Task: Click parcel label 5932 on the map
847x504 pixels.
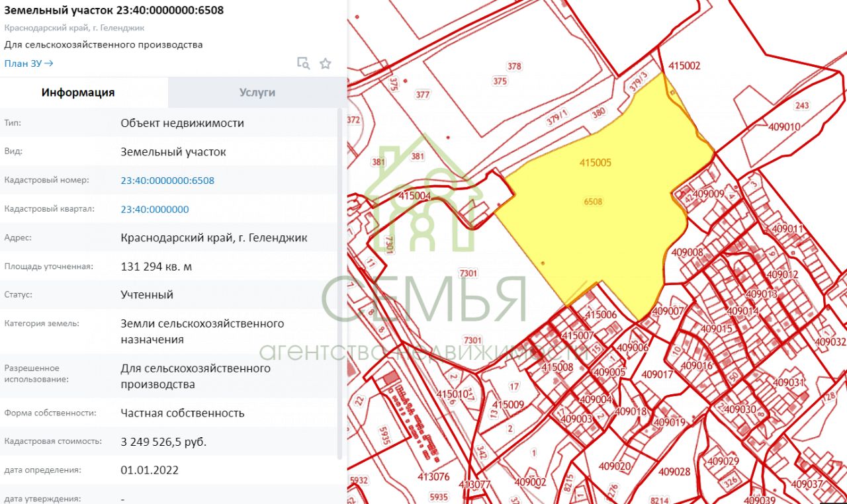Action: pyautogui.click(x=359, y=481)
